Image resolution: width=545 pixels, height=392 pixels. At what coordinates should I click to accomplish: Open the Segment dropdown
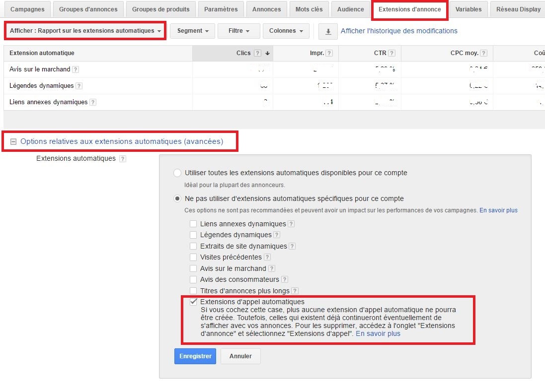pos(192,31)
